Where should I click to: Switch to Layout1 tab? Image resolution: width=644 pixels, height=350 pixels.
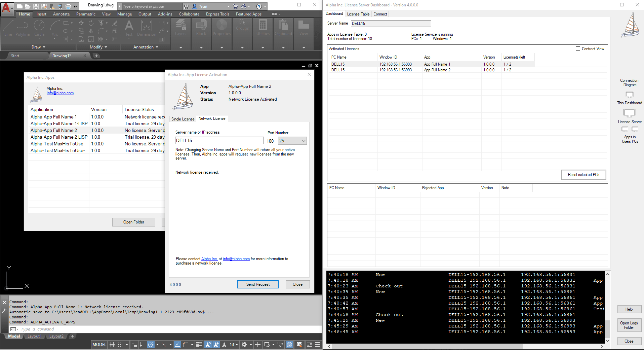[35, 336]
